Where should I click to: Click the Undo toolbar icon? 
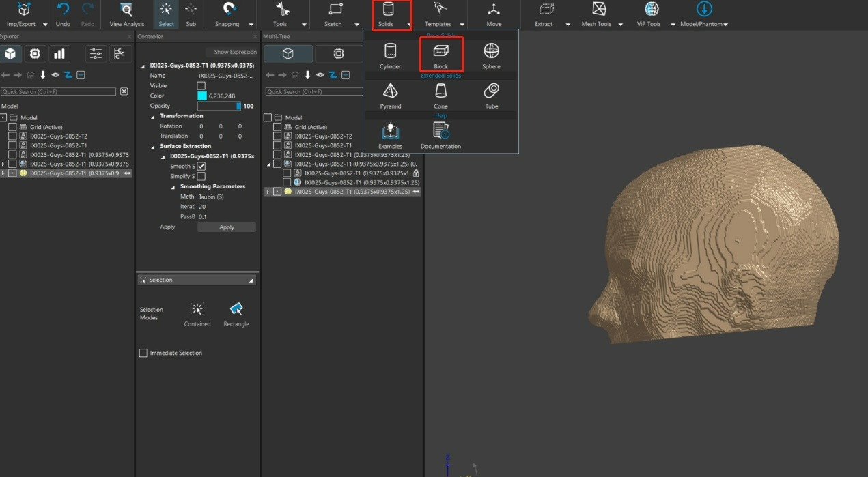pos(63,10)
